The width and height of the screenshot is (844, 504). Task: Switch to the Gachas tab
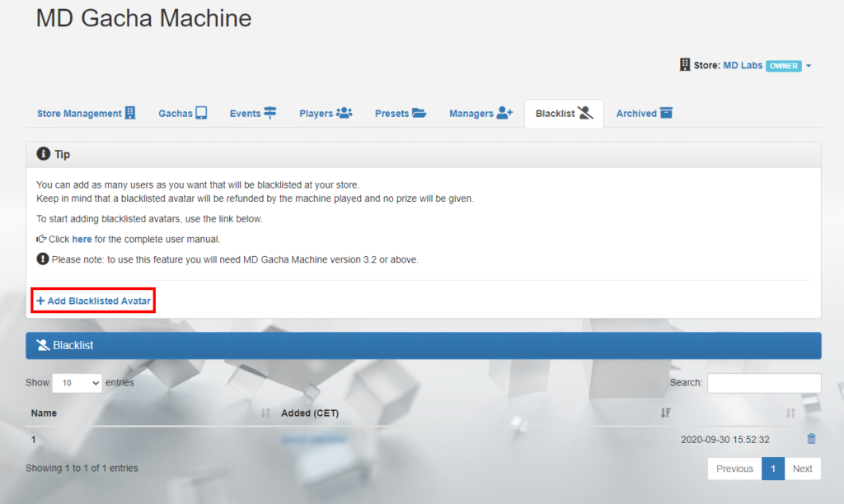[x=182, y=114]
